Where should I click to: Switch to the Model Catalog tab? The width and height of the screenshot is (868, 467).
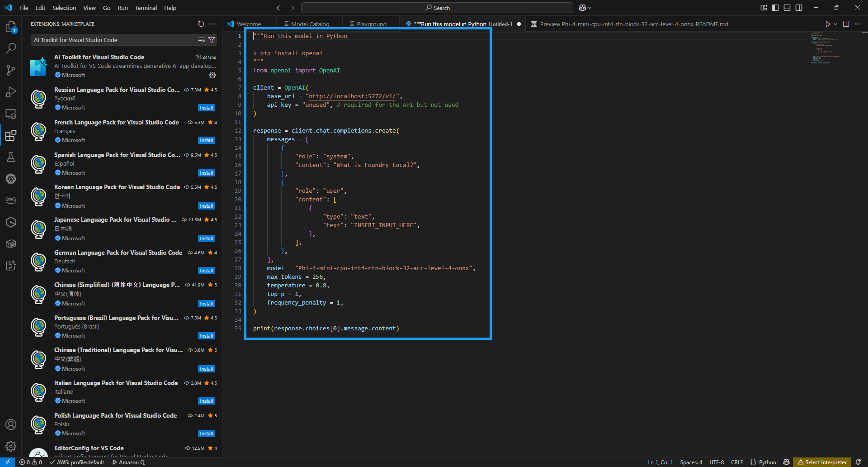click(x=310, y=24)
